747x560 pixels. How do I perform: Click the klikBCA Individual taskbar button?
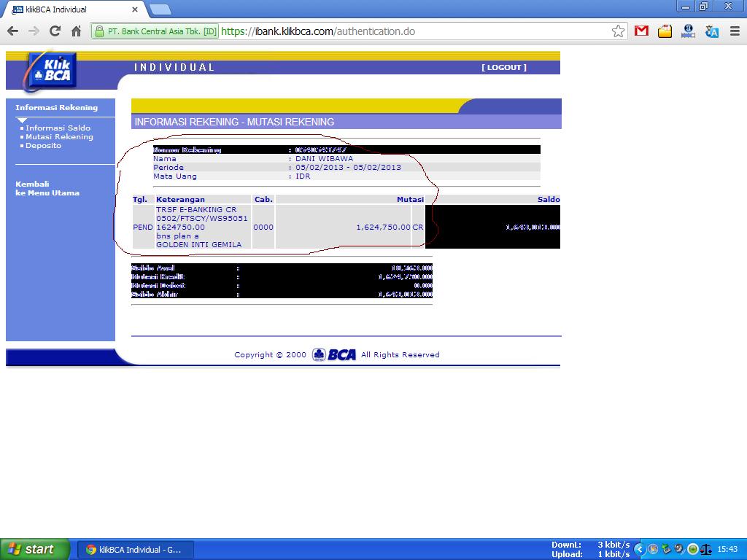click(x=135, y=550)
